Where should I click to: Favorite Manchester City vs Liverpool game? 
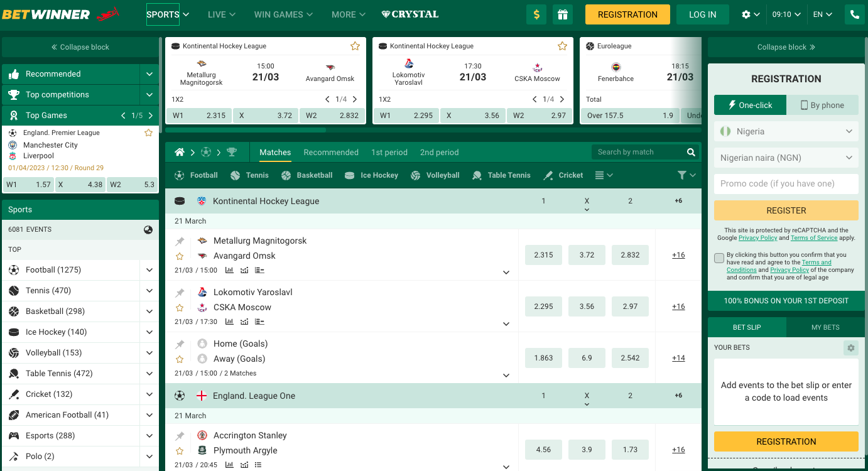[148, 133]
